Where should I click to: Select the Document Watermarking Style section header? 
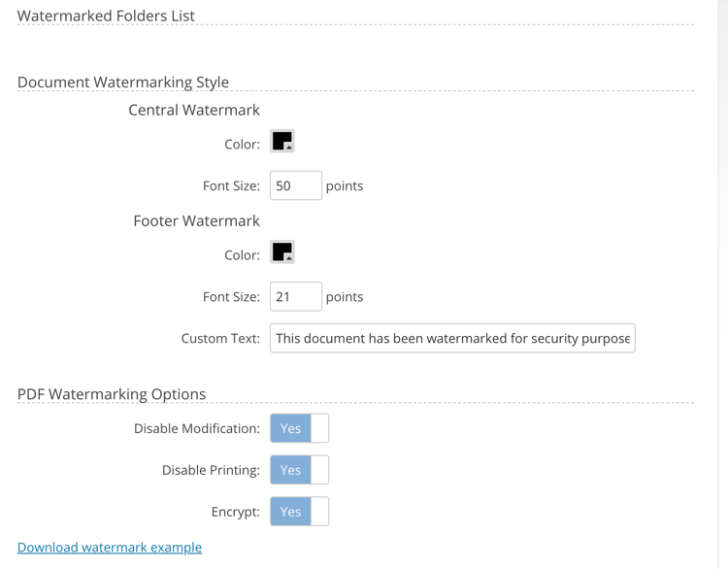click(x=123, y=82)
